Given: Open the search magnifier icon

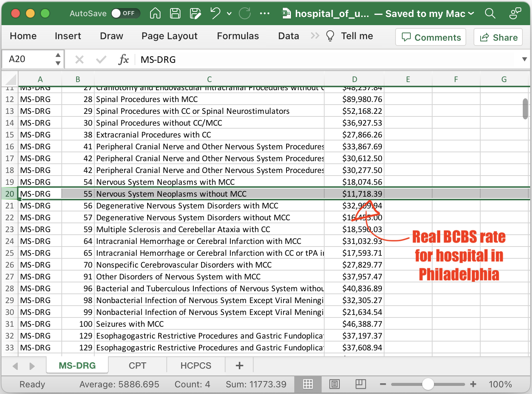Looking at the screenshot, I should 490,13.
